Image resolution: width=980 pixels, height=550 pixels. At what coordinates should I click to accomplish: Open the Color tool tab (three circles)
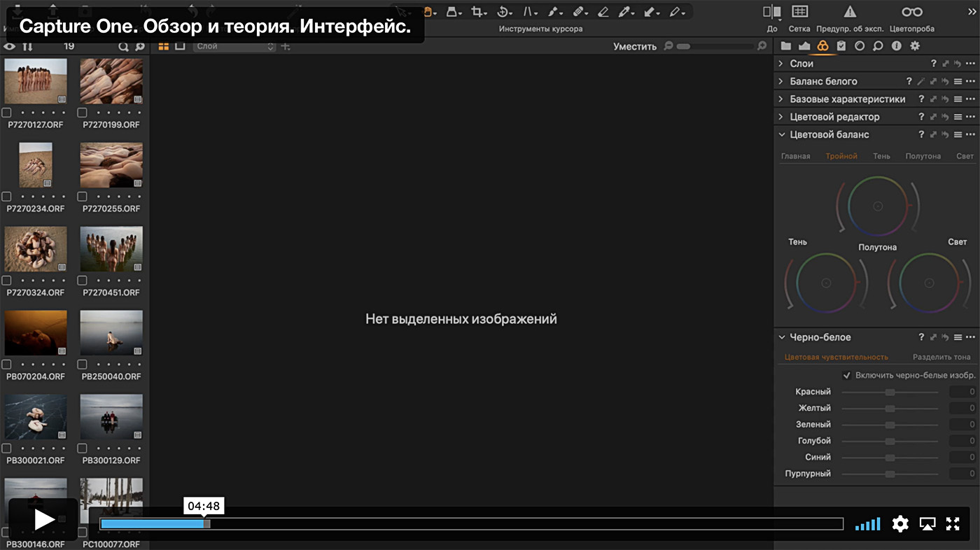(822, 46)
